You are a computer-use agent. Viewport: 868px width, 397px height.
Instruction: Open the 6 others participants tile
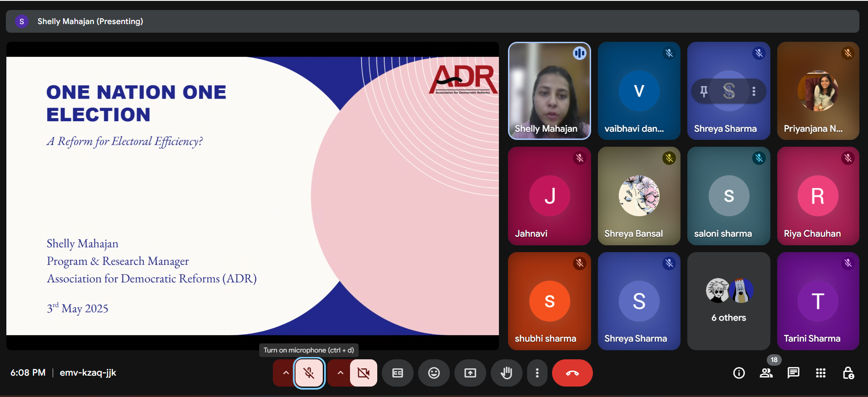click(x=729, y=301)
